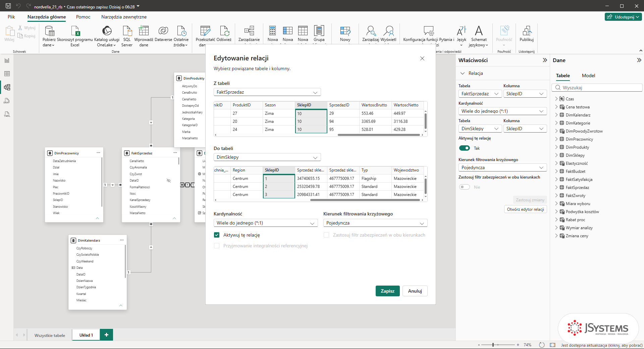Image resolution: width=644 pixels, height=349 pixels.
Task: Check Przyjmowanie integralności referencyjnej checkbox
Action: (217, 246)
